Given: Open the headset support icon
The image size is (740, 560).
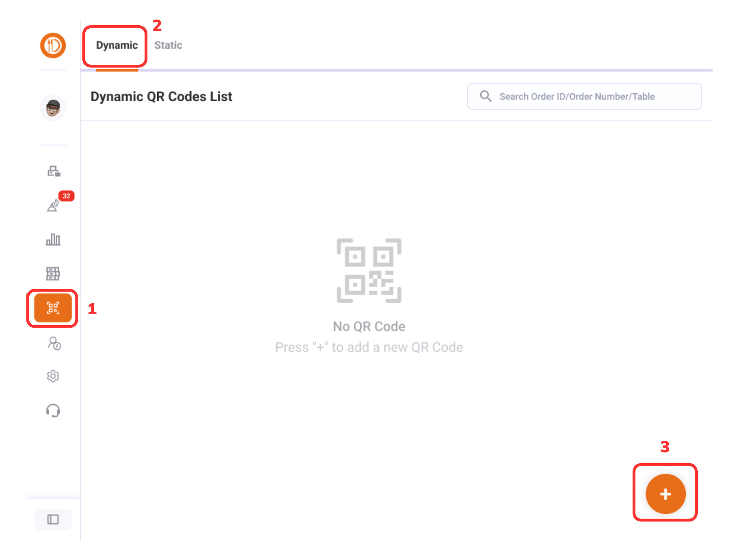Looking at the screenshot, I should point(53,410).
